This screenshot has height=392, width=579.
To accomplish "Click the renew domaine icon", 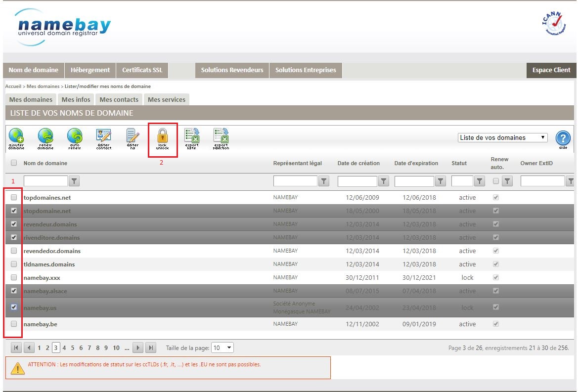I will (x=45, y=138).
